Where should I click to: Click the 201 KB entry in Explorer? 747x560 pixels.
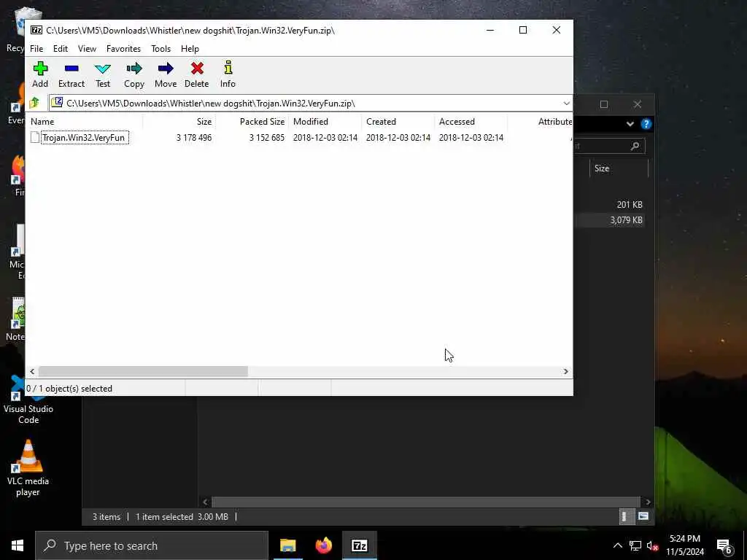tap(630, 205)
